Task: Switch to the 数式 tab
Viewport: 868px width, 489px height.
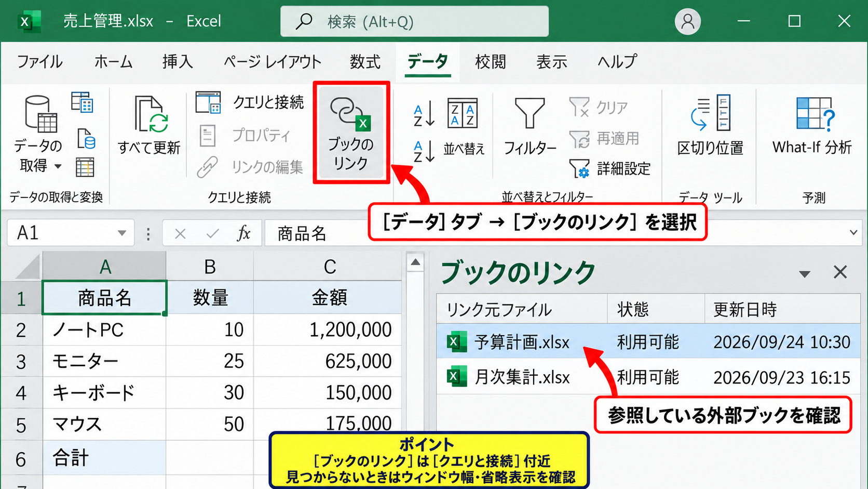Action: pyautogui.click(x=365, y=62)
